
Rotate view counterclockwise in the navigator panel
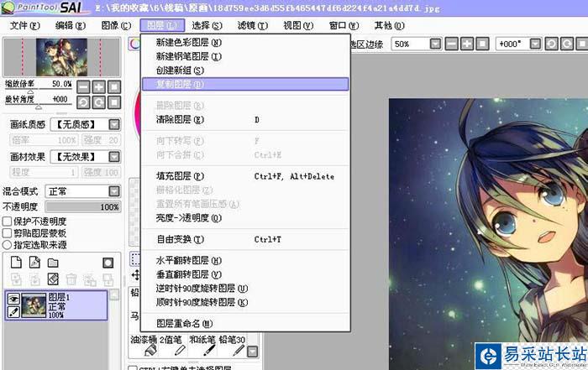83,102
